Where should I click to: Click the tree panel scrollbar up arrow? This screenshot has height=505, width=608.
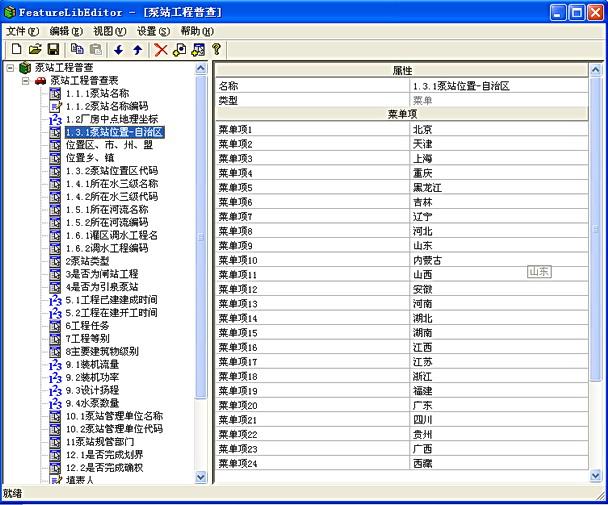pos(202,68)
